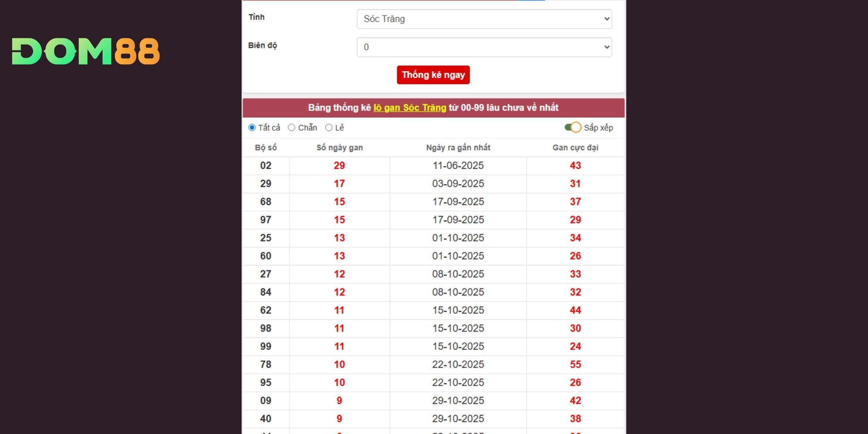This screenshot has width=868, height=434.
Task: Select the Chẵn radio option
Action: (x=292, y=128)
